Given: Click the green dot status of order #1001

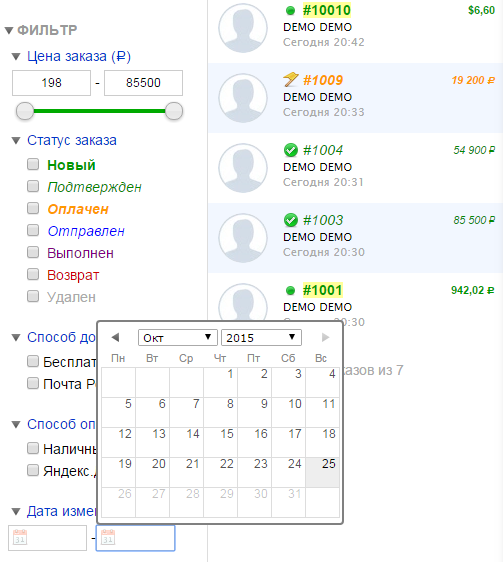Looking at the screenshot, I should click(x=290, y=290).
